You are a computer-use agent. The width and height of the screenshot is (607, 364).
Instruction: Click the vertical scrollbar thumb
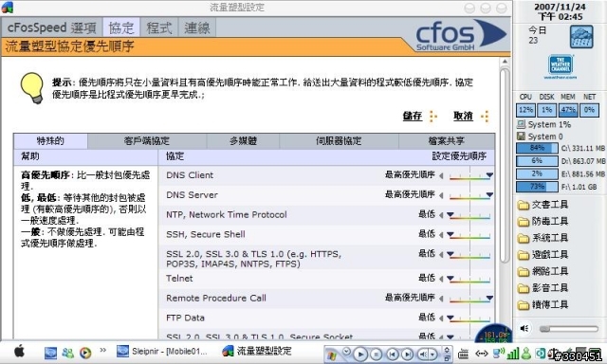pos(505,166)
